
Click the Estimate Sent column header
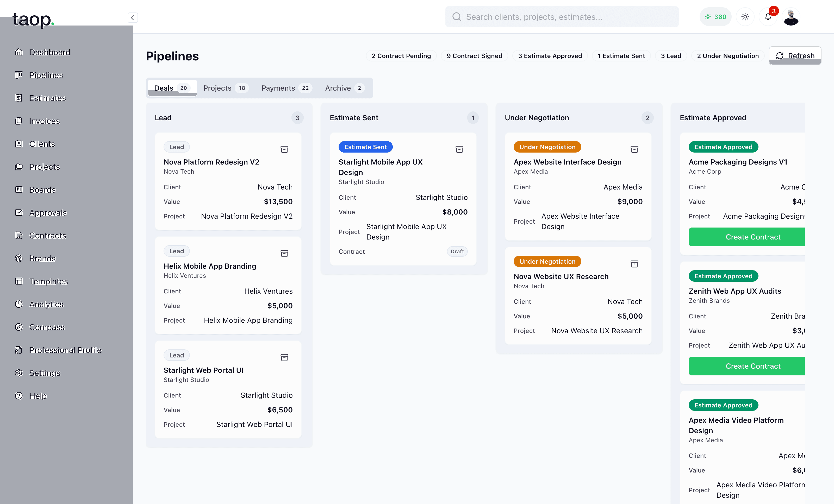[354, 118]
